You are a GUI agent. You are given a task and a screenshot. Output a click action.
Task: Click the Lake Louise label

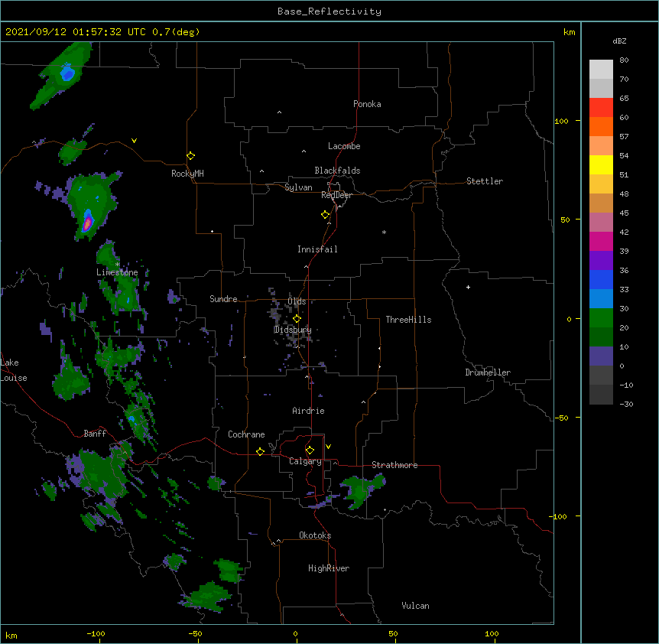pos(14,370)
